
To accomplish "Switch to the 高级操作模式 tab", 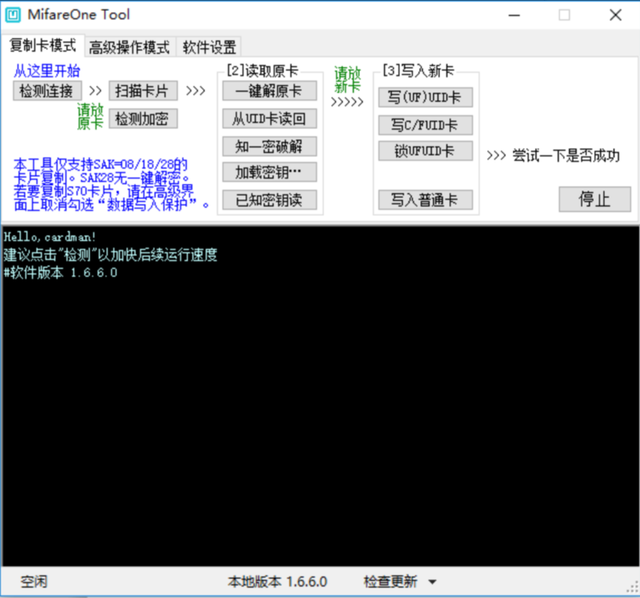I will pos(129,47).
